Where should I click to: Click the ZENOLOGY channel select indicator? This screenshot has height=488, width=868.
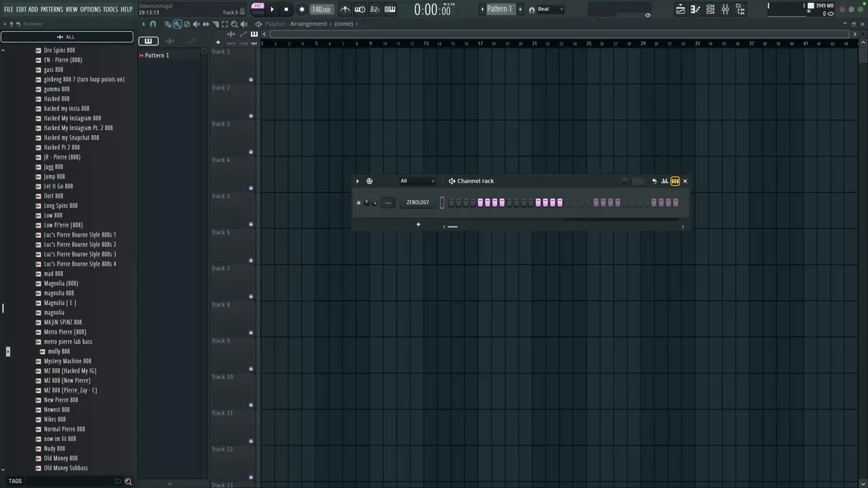tap(442, 203)
